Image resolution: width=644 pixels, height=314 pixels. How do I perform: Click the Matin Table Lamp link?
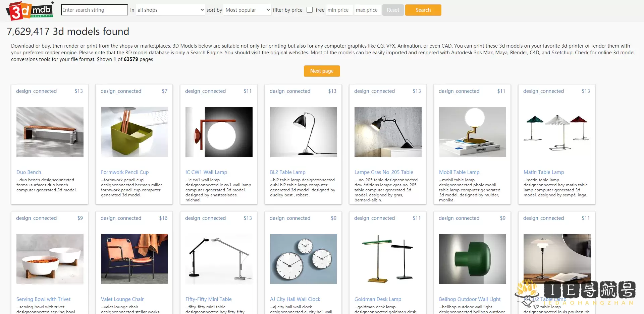point(544,172)
